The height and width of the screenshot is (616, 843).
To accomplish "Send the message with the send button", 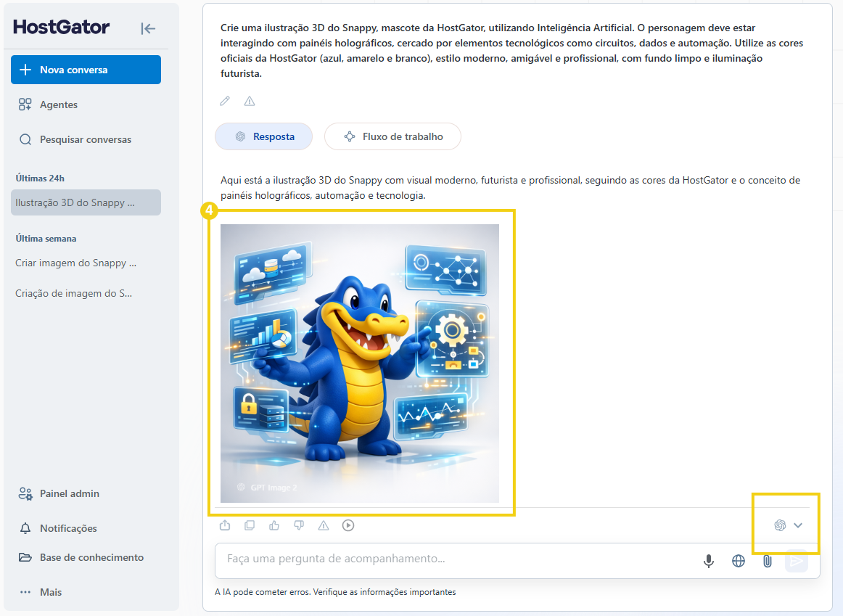I will (797, 561).
